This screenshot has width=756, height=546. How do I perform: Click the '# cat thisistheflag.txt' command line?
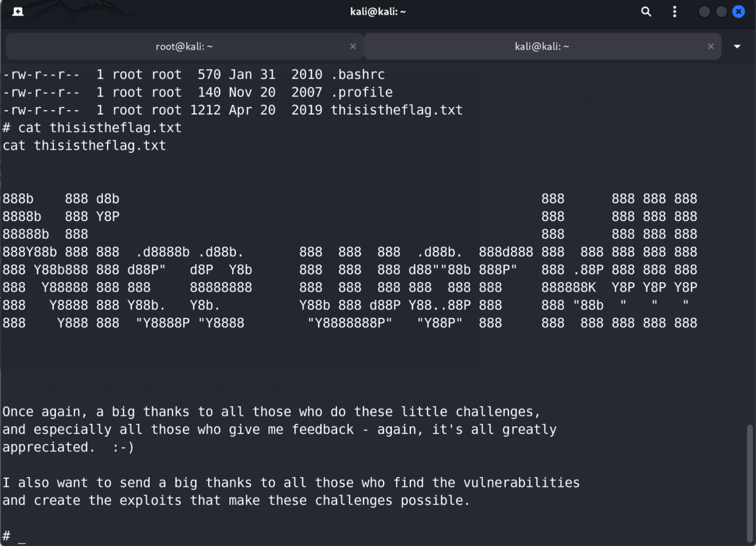92,128
